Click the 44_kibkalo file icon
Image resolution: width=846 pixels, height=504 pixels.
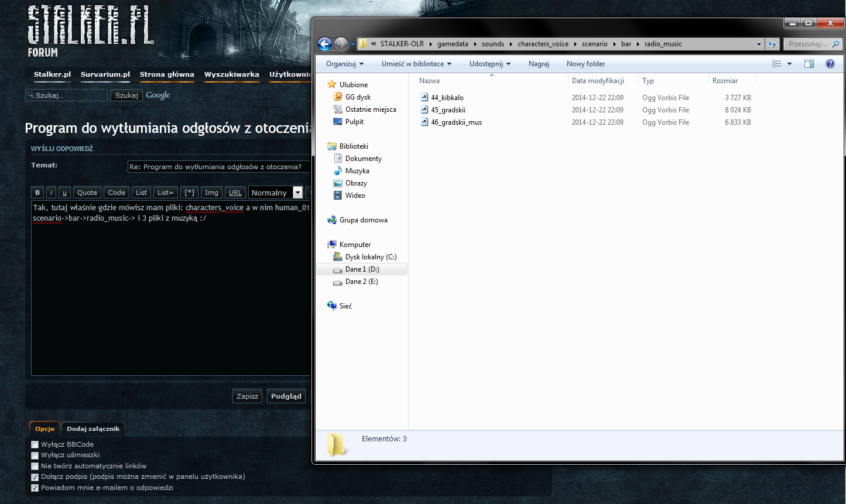[x=424, y=97]
